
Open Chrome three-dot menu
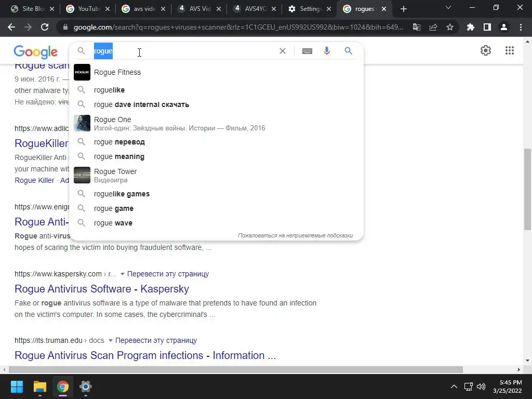coord(521,27)
